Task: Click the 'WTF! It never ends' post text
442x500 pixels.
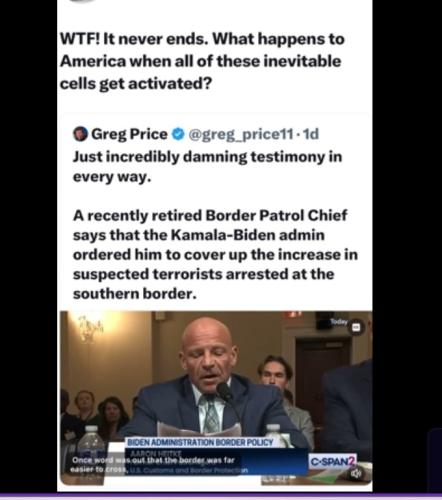Action: pyautogui.click(x=202, y=61)
